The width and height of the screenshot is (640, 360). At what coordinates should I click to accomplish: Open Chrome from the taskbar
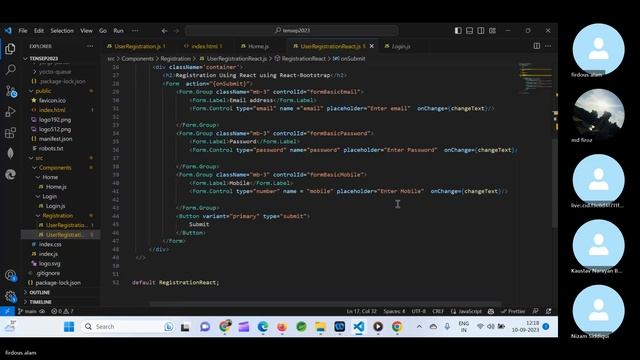(397, 327)
